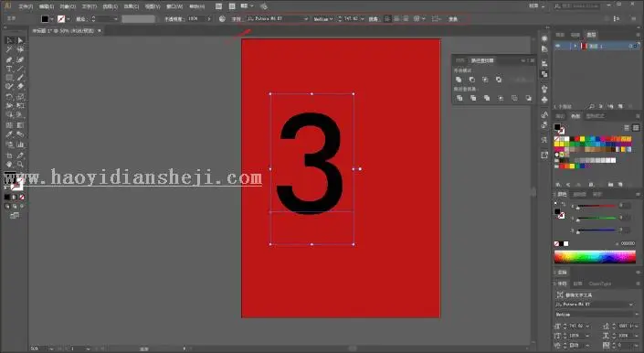Select the Selection tool arrow
Image resolution: width=644 pixels, height=353 pixels.
point(10,40)
